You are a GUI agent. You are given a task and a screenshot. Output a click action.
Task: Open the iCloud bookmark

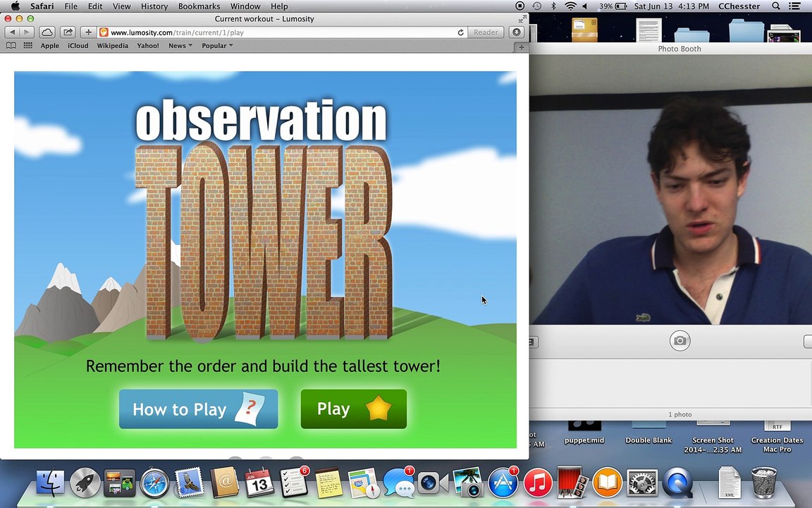click(x=78, y=46)
